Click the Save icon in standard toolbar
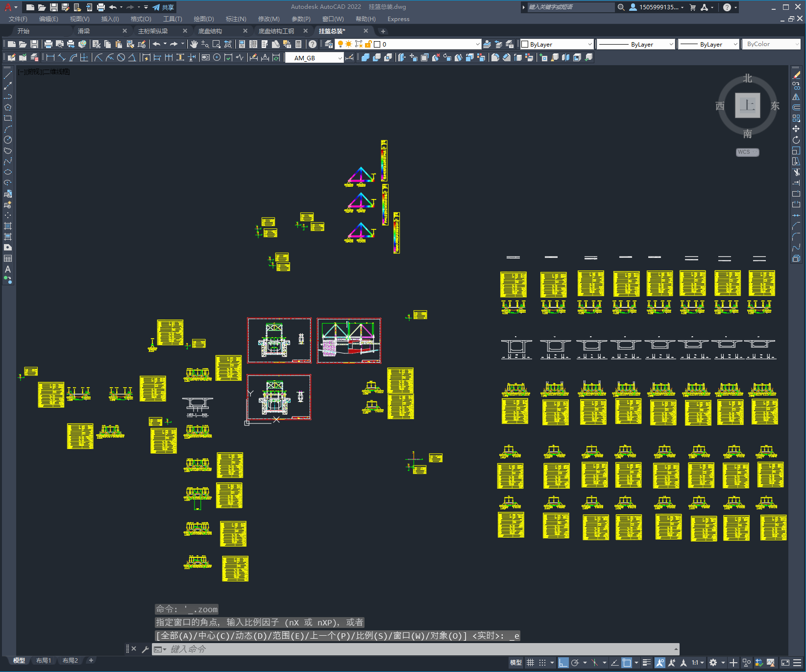 pyautogui.click(x=34, y=44)
